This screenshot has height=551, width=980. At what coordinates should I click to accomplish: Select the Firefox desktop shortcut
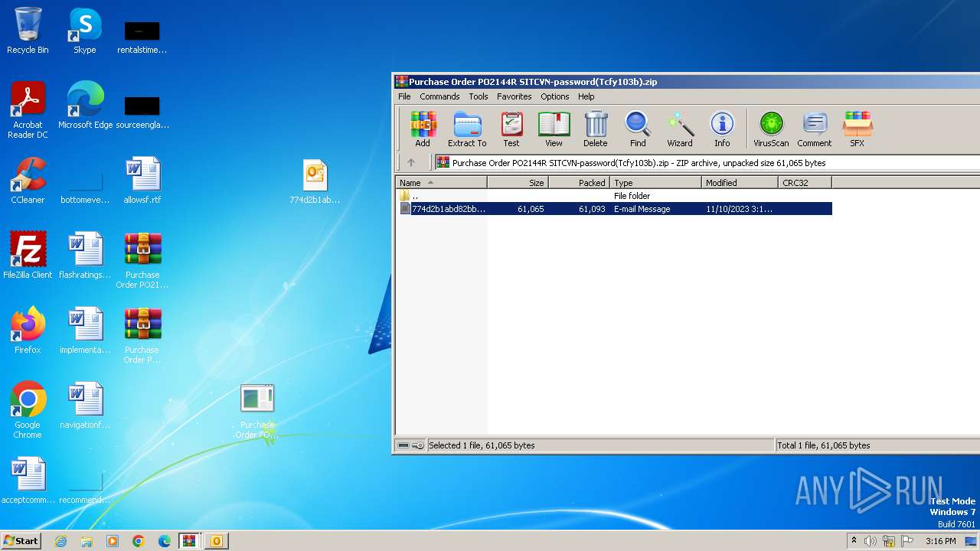[x=28, y=331]
